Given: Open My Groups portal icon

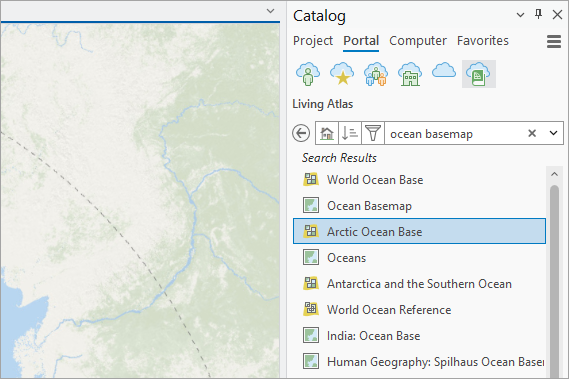Looking at the screenshot, I should [x=376, y=74].
